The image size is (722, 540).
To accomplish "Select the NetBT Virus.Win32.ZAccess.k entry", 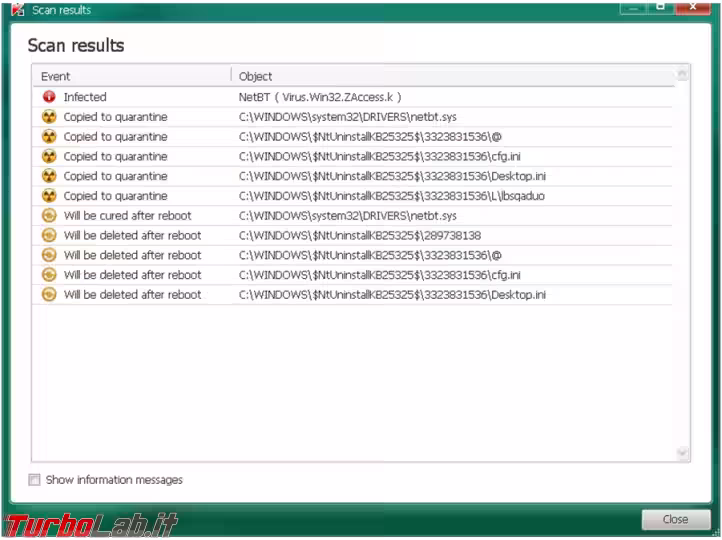I will (319, 97).
